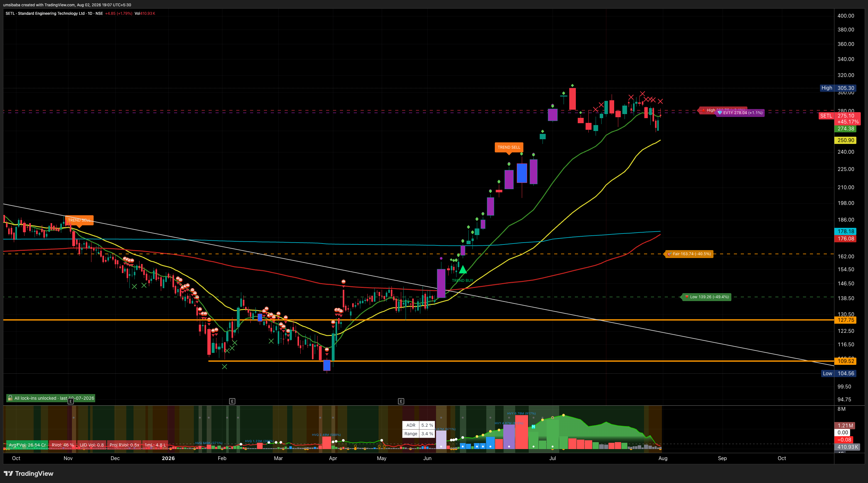Screen dimensions: 868x483
Task: Click the red triangle in the High target label
Action: click(703, 110)
